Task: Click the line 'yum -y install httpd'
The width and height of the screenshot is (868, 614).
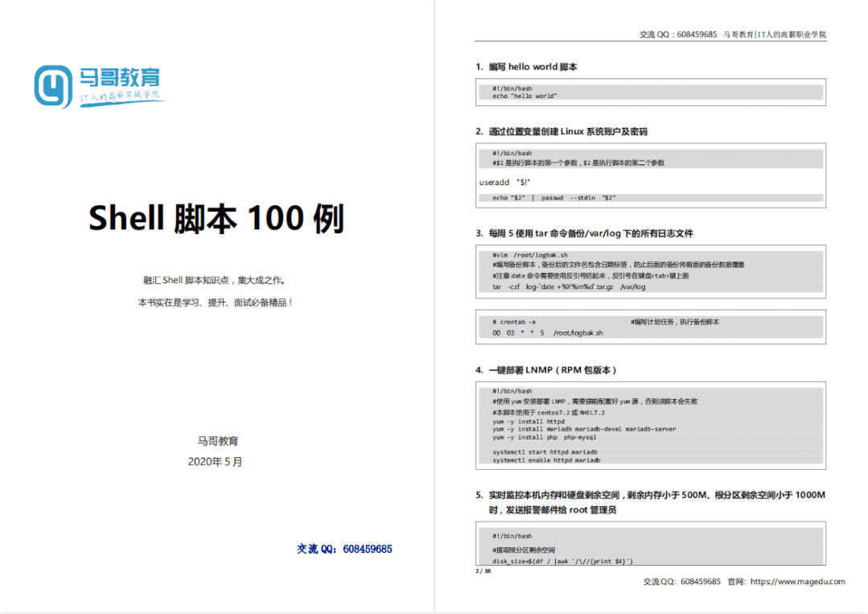Action: [x=528, y=422]
